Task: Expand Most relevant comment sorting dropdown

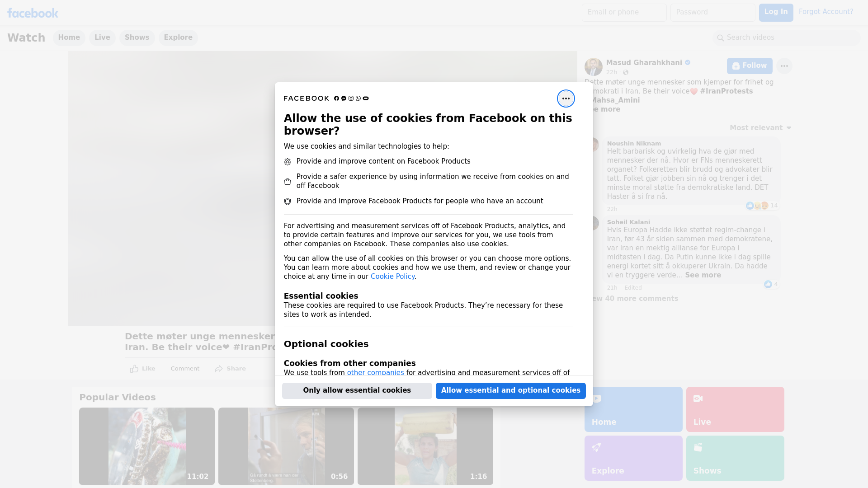Action: [760, 128]
